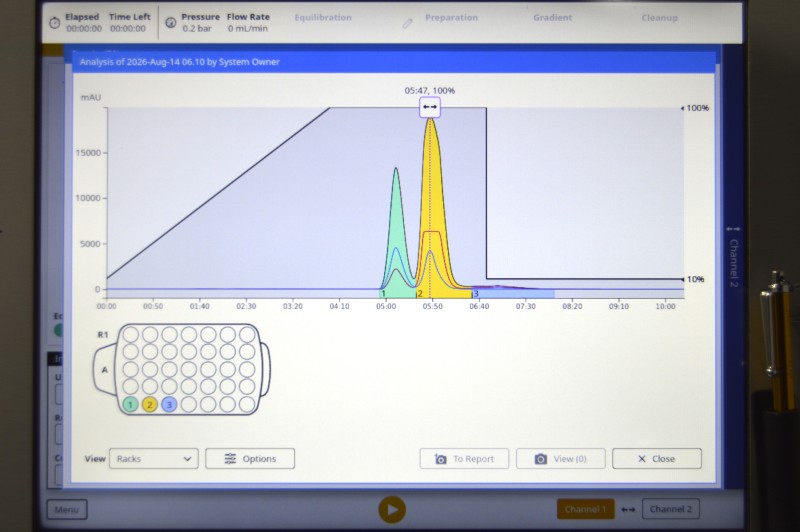Click the 10% gradient marker on right axis
The image size is (800, 532).
click(x=694, y=279)
